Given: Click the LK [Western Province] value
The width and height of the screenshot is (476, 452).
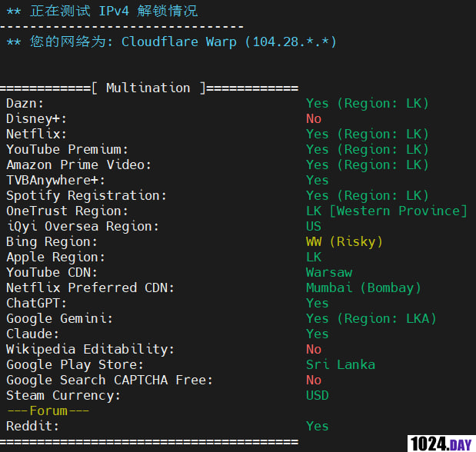Looking at the screenshot, I should pos(386,211).
